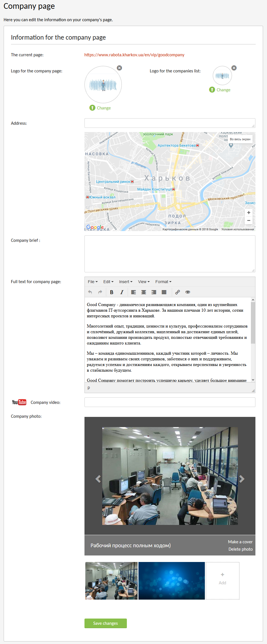Zoom in on the map
This screenshot has height=644, width=267.
tap(249, 212)
